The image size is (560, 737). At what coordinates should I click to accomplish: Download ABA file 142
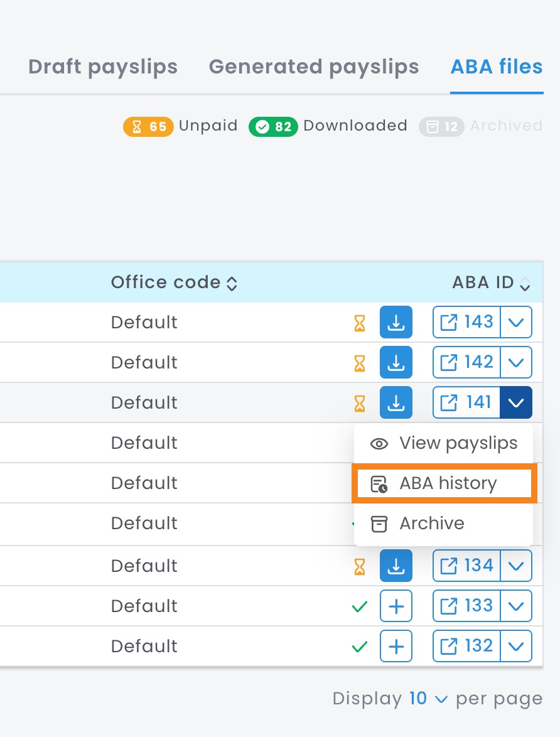(396, 362)
